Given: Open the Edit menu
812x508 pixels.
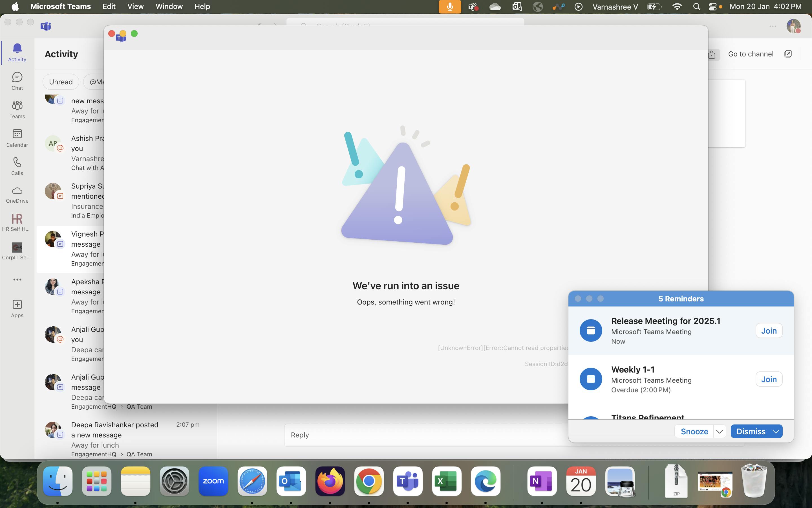Looking at the screenshot, I should 109,7.
